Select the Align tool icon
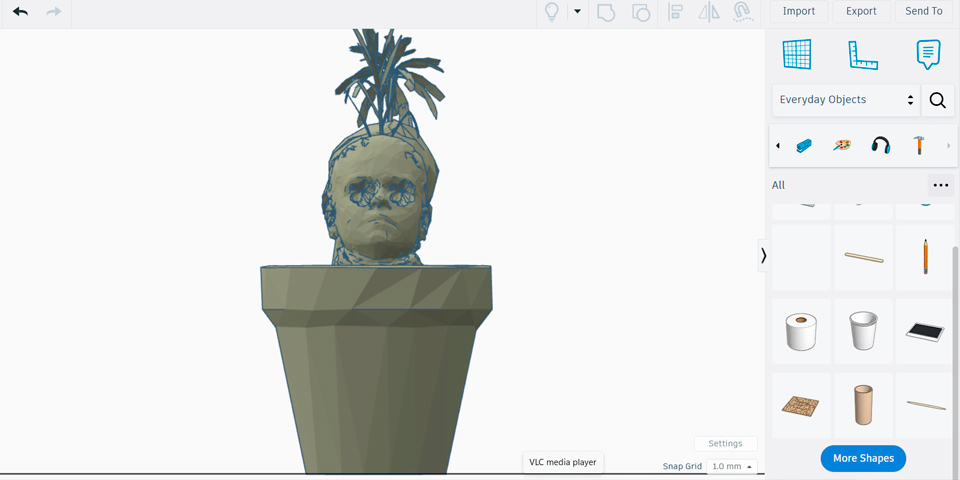960x480 pixels. click(x=676, y=12)
